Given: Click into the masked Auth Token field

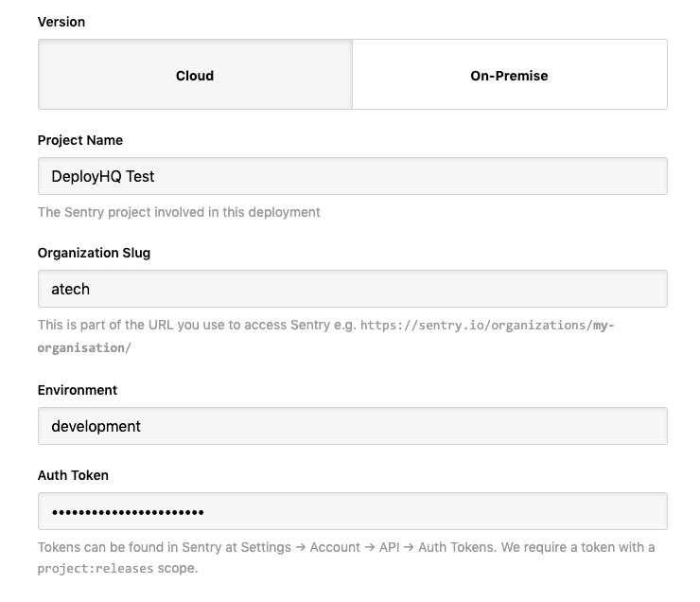Looking at the screenshot, I should tap(353, 511).
